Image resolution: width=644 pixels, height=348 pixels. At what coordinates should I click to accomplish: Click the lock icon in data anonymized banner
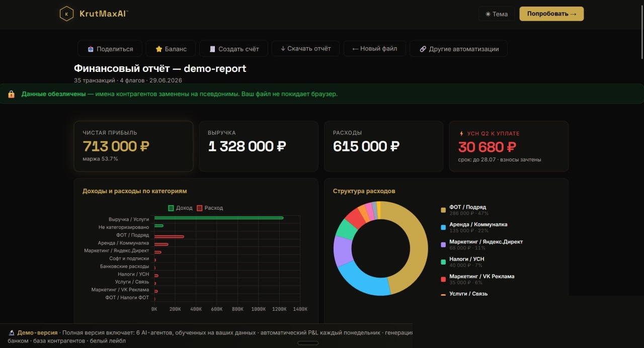click(12, 94)
